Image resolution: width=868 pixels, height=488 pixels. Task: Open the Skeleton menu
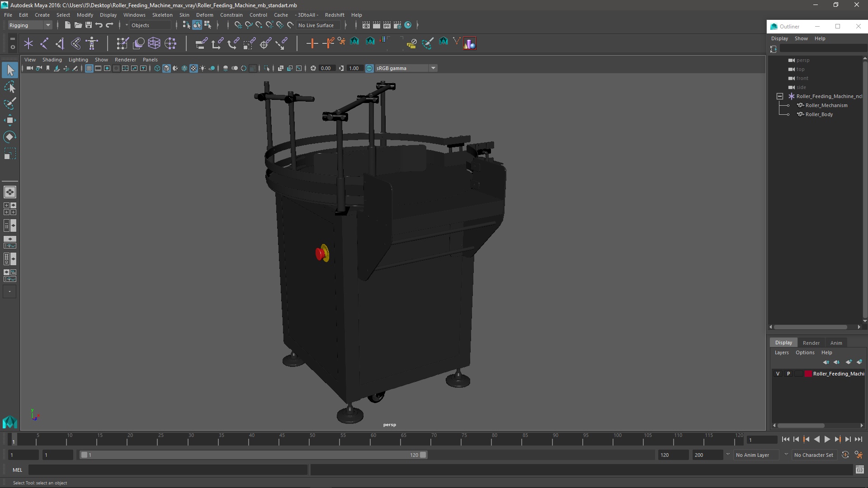click(162, 15)
